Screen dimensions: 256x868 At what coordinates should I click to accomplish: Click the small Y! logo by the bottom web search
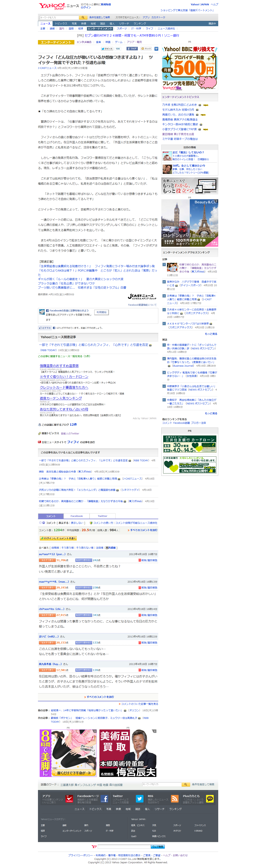coord(94,846)
